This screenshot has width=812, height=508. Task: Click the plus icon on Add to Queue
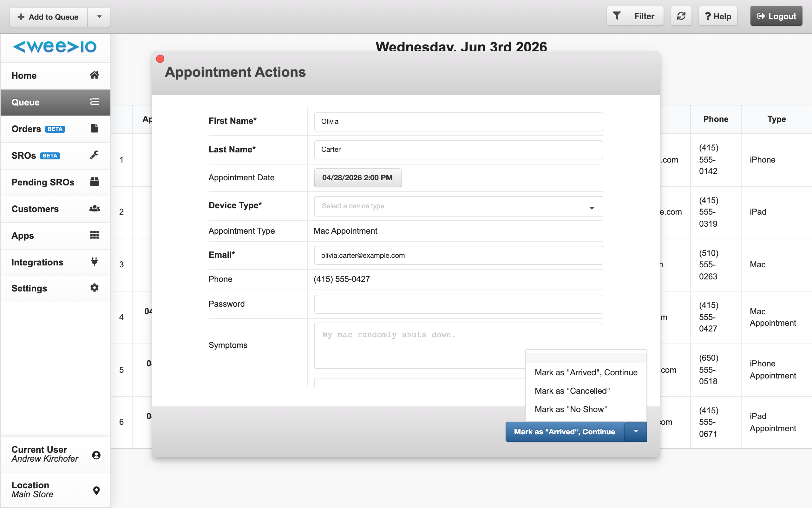(21, 17)
